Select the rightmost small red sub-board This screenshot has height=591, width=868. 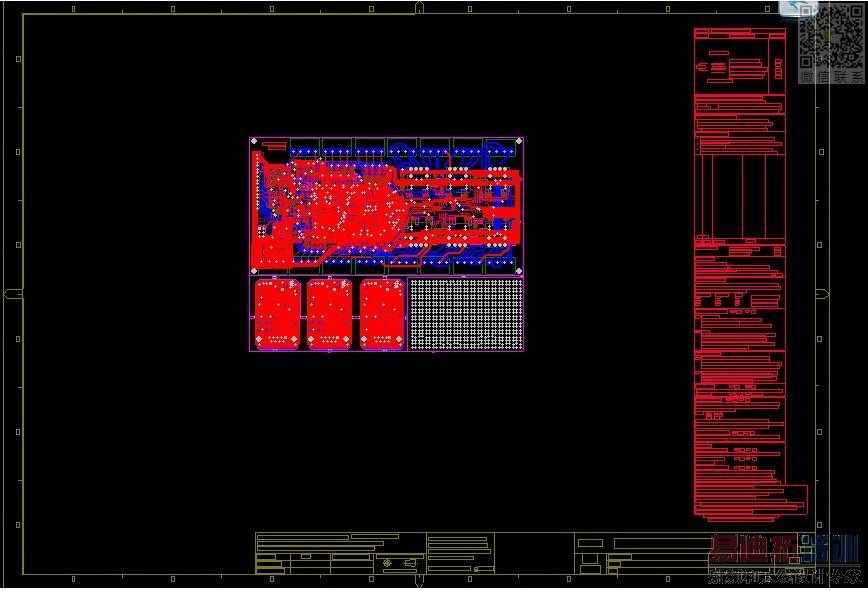(x=382, y=314)
